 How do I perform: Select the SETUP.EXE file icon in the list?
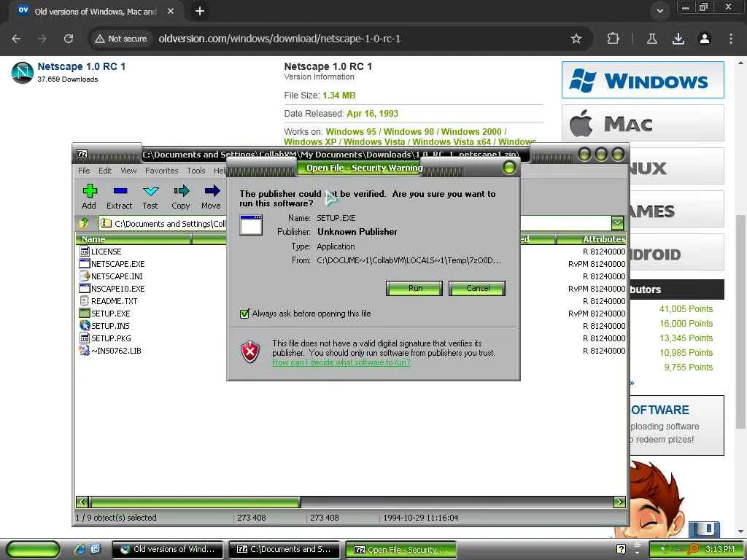tap(85, 314)
